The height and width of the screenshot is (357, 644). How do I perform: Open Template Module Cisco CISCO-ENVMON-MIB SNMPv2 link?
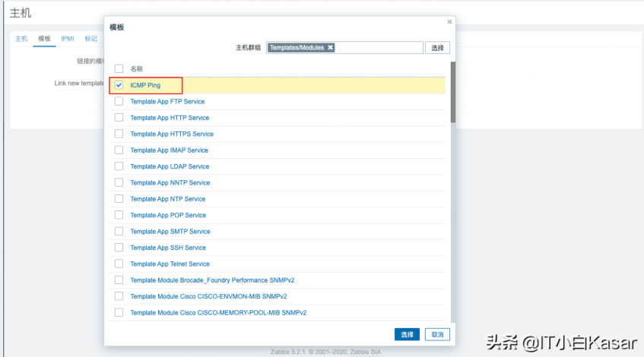click(208, 296)
